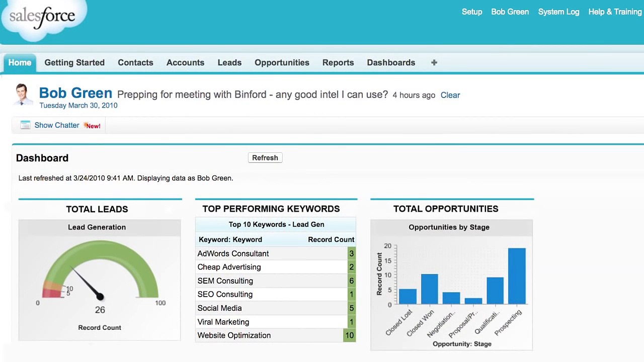Click the Chatter feed icon
Image resolution: width=644 pixels, height=362 pixels.
coord(25,125)
